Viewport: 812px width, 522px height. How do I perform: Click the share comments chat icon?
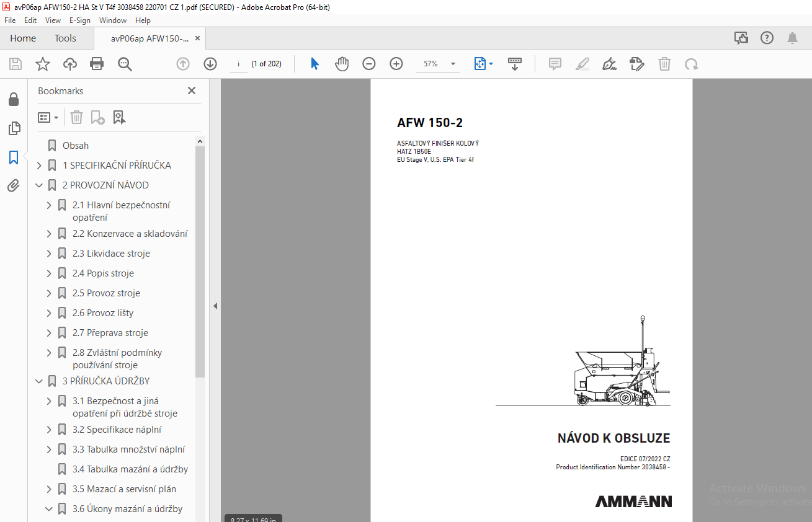pyautogui.click(x=741, y=38)
